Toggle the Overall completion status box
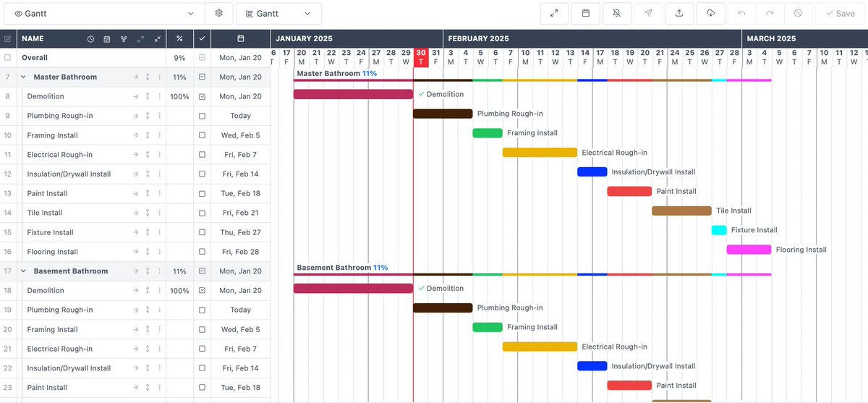 202,57
